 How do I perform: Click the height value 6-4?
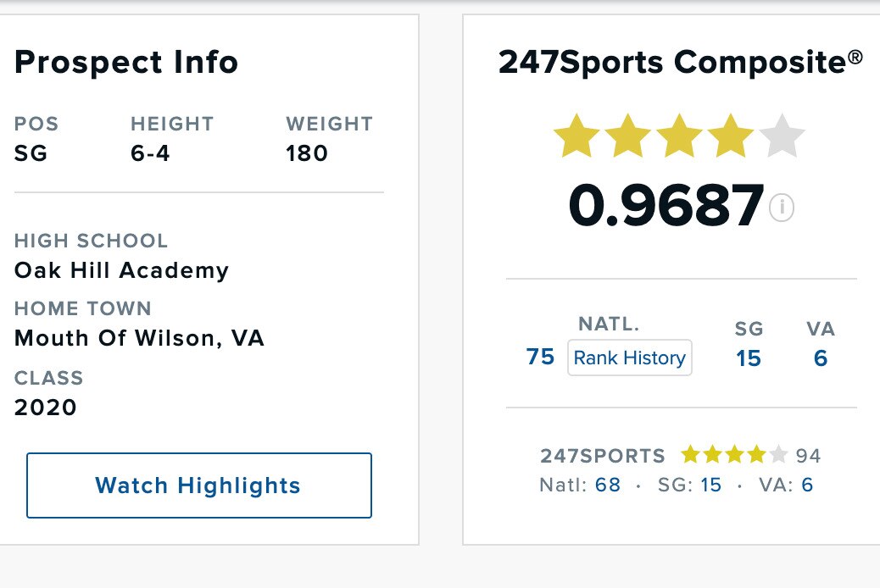pyautogui.click(x=150, y=153)
